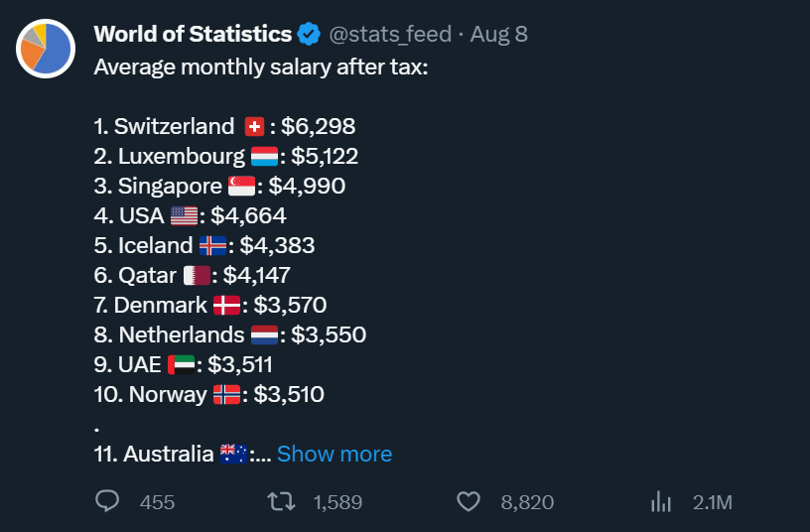Like the tweet with the heart icon
810x532 pixels.
(x=469, y=501)
